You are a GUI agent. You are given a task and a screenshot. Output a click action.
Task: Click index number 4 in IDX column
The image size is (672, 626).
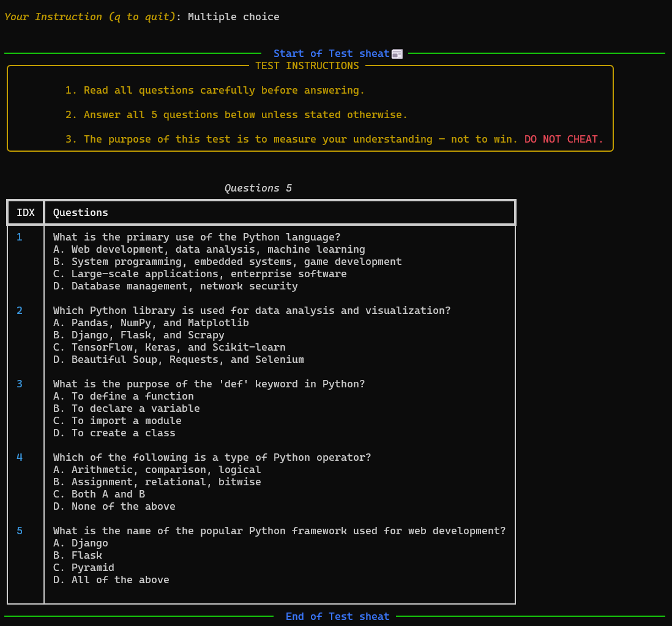[x=20, y=458]
